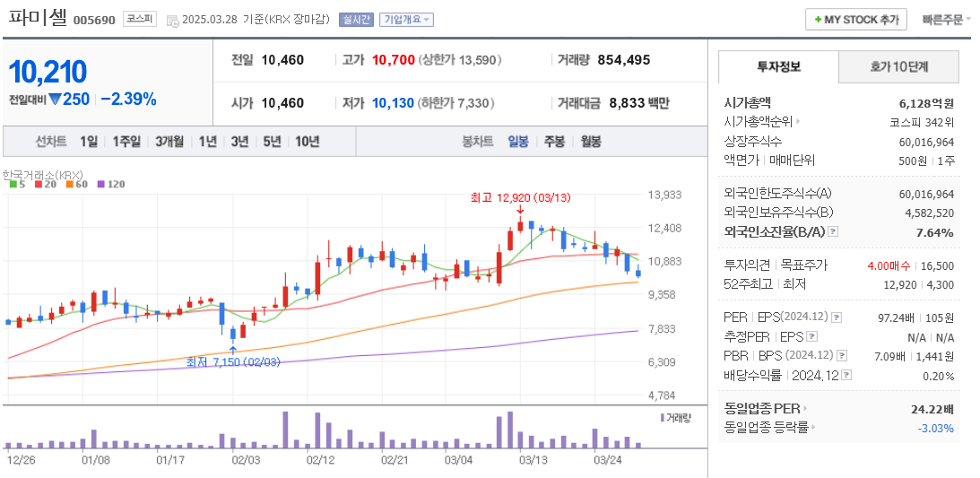Click the stock code 005690
The image size is (980, 478).
pyautogui.click(x=94, y=20)
